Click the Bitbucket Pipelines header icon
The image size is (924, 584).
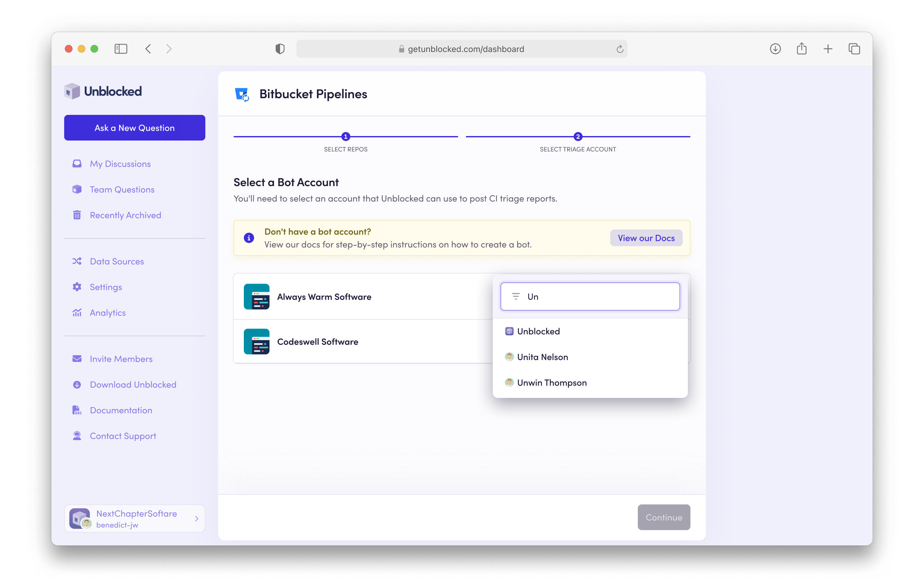point(242,94)
